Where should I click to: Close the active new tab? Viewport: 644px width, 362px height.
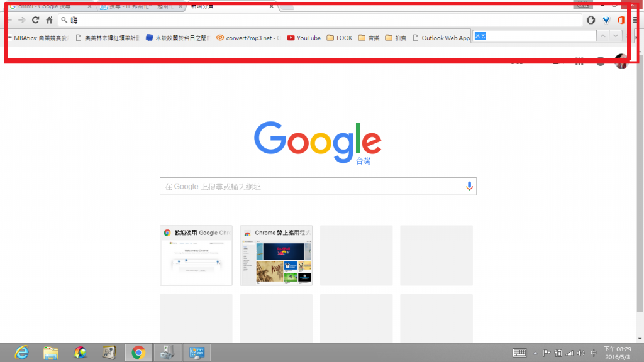(x=272, y=6)
